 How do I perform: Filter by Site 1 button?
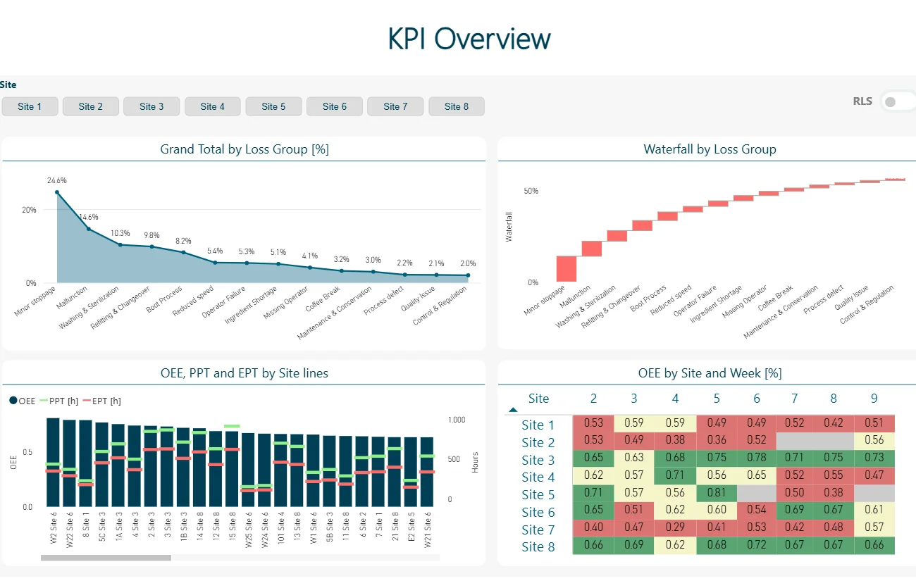pos(30,106)
